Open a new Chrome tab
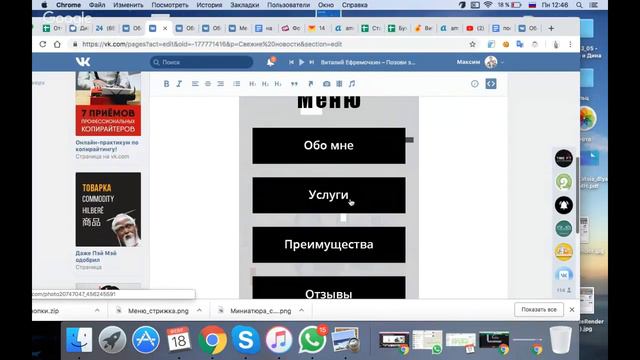 [x=551, y=28]
